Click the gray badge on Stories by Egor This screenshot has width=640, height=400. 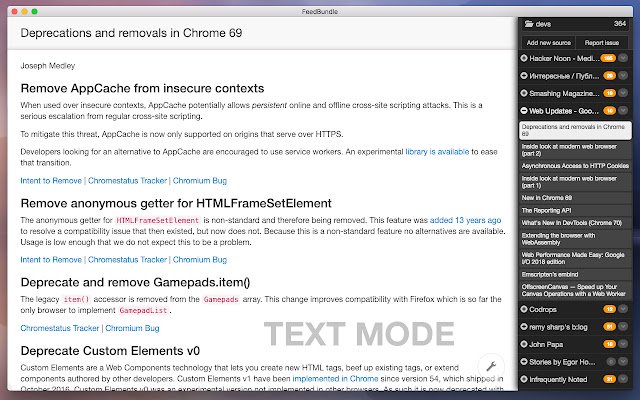coord(611,362)
